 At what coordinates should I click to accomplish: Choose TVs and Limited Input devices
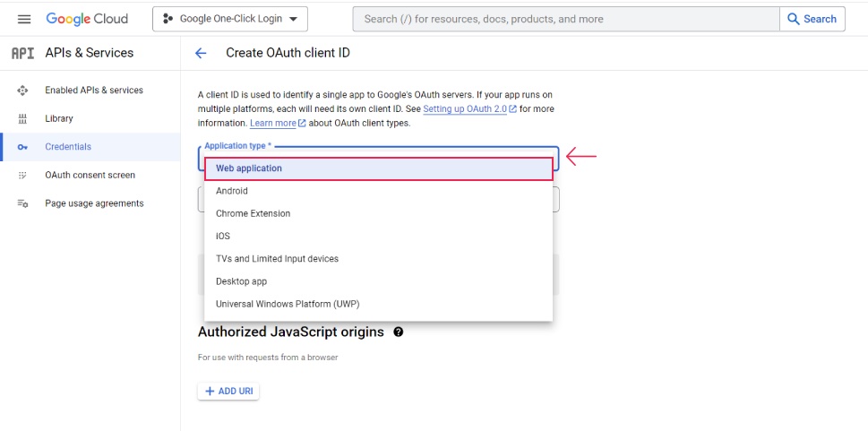(x=379, y=259)
